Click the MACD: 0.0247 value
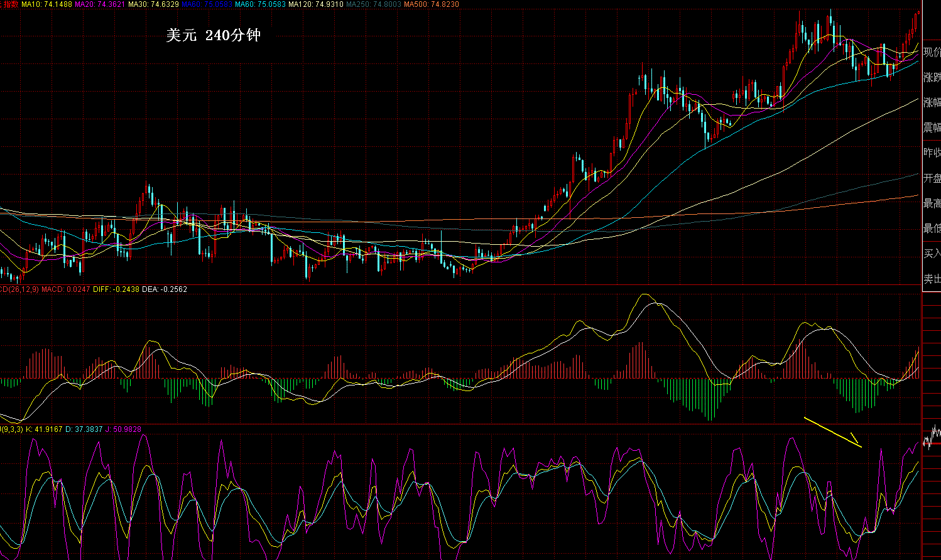The image size is (941, 560). point(66,289)
